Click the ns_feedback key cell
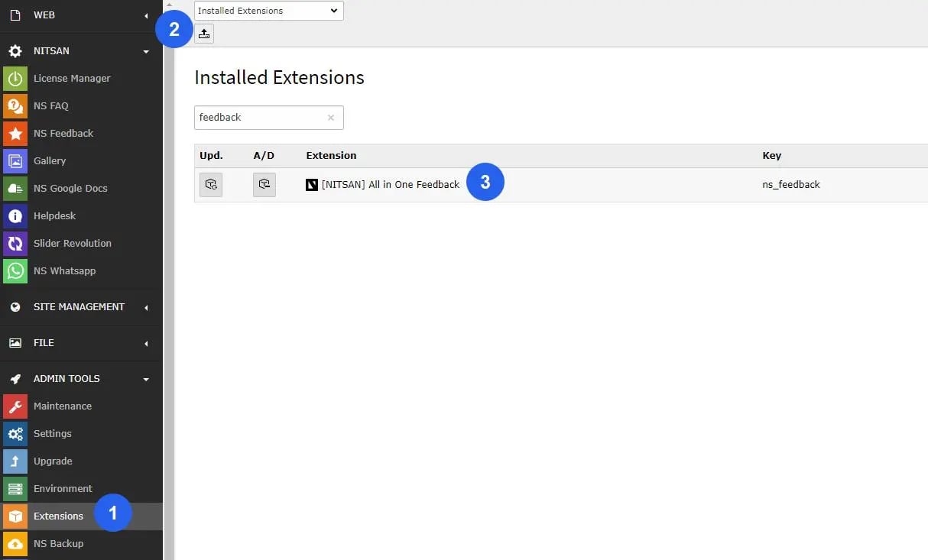 [x=791, y=184]
